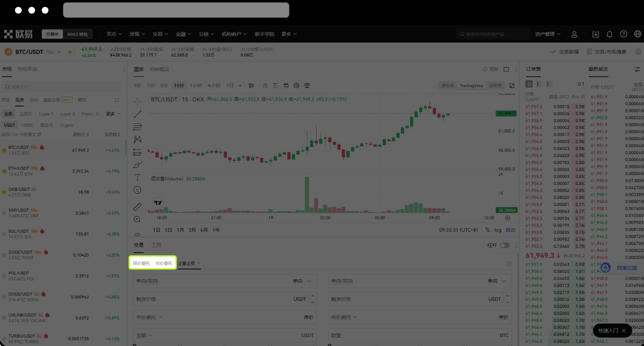
Task: Select the 3月 chart date range
Action: [x=192, y=230]
